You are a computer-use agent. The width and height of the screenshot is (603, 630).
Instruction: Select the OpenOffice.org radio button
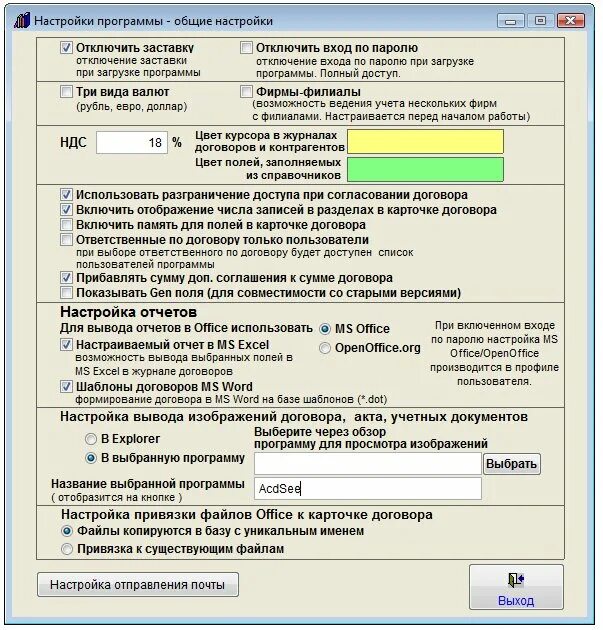[325, 348]
